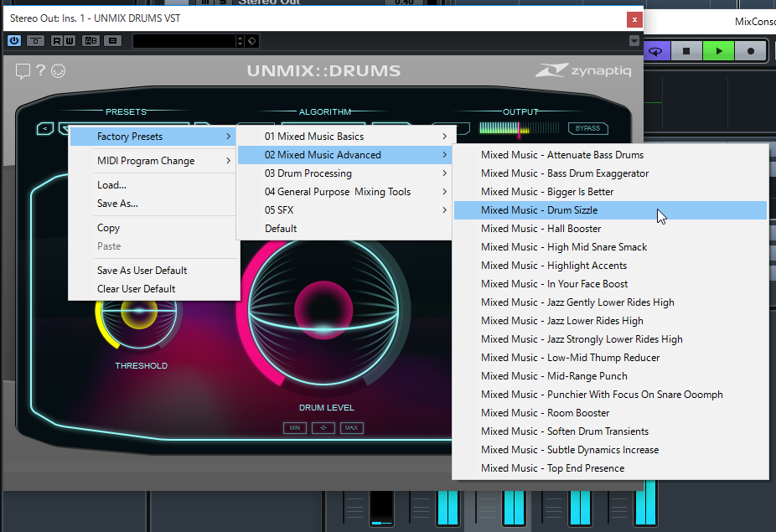This screenshot has height=532, width=776.
Task: Open 02 Mixed Music Advanced submenu
Action: (x=344, y=155)
